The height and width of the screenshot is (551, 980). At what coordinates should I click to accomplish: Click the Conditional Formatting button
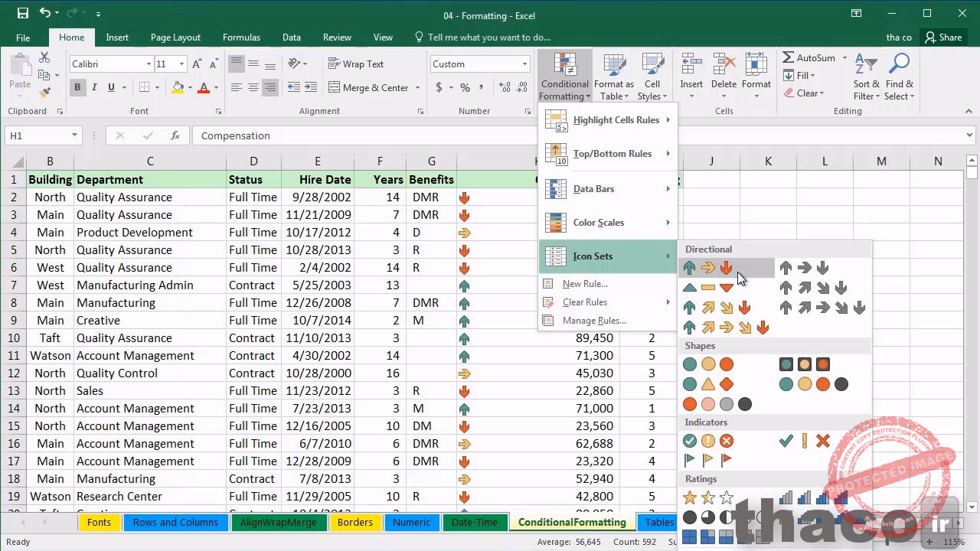[564, 77]
